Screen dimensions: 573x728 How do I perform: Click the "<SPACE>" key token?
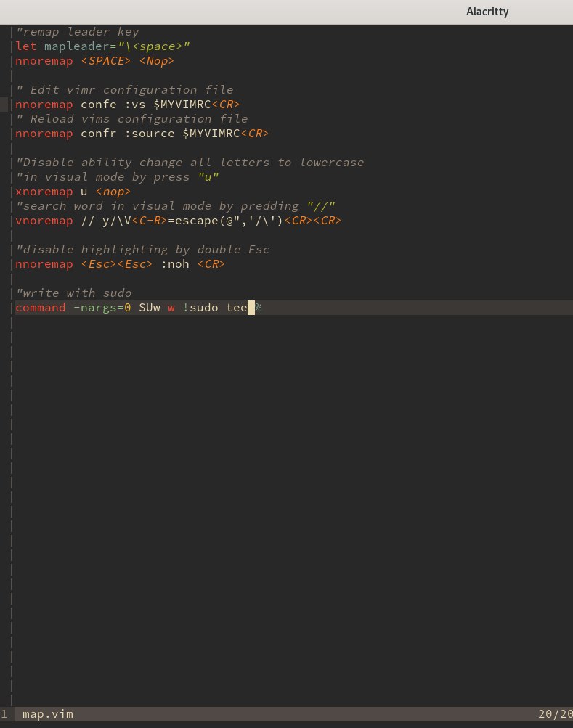point(105,61)
